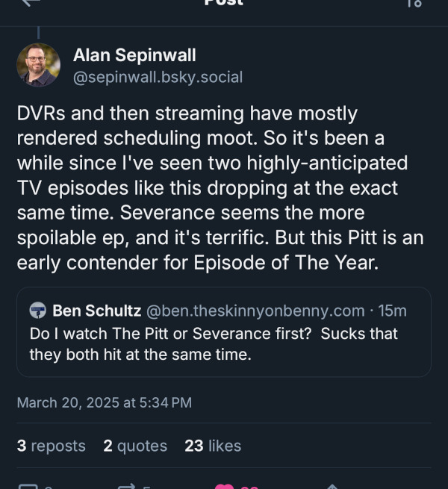Tap the @sepinwall.bsky.social handle
The image size is (448, 489).
(x=158, y=77)
